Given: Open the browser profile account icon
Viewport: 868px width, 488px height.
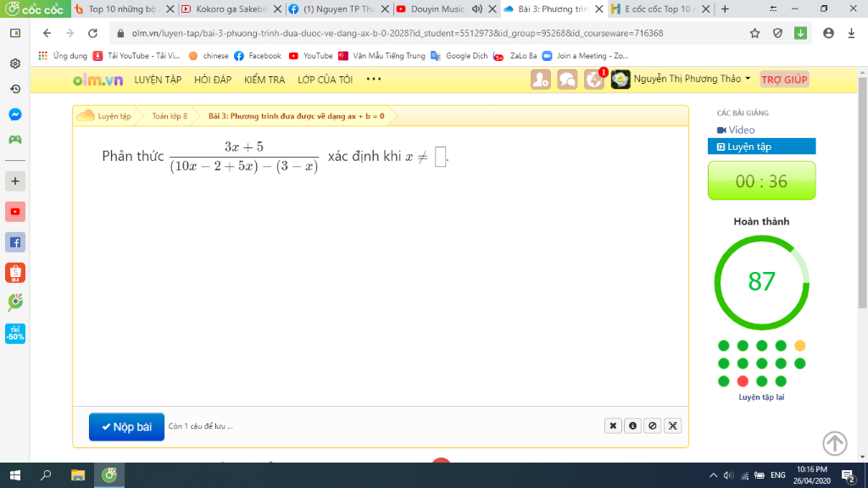Looking at the screenshot, I should pyautogui.click(x=828, y=33).
